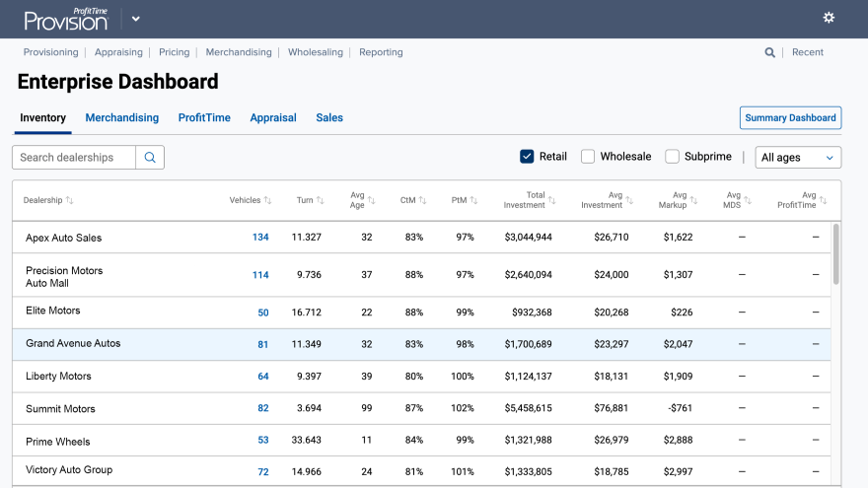Click the magnifier search icon near Recent
Screen dimensions: 868x488
[x=769, y=52]
